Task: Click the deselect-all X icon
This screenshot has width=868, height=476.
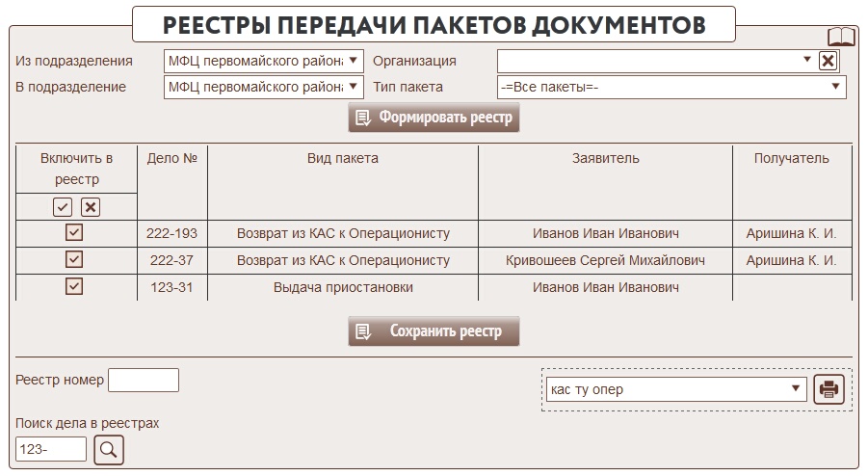Action: pyautogui.click(x=90, y=206)
